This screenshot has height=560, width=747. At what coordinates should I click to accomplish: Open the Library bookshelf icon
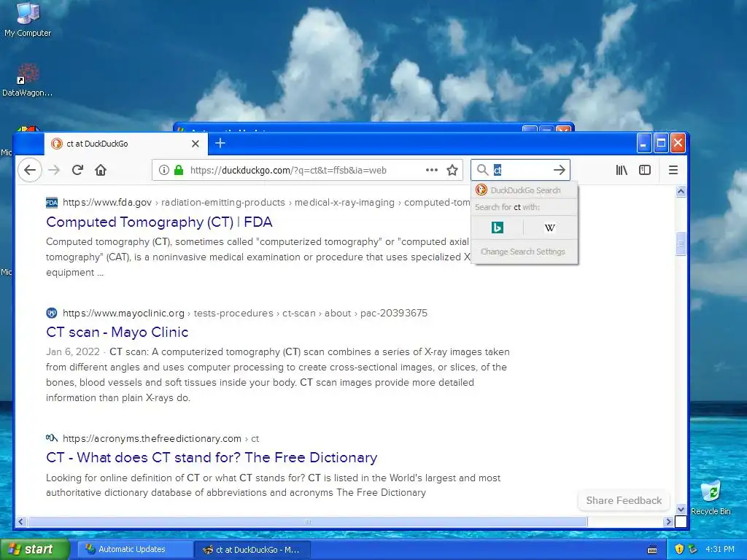point(622,170)
